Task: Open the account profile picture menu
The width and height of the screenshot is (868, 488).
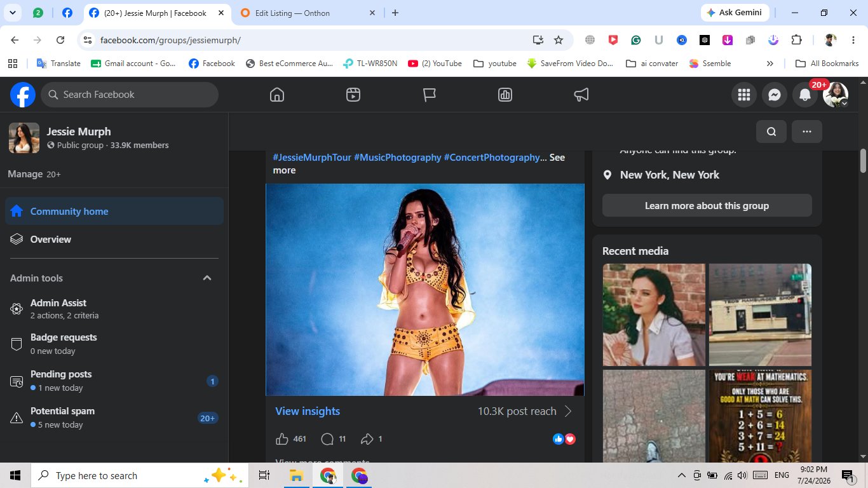Action: coord(836,95)
